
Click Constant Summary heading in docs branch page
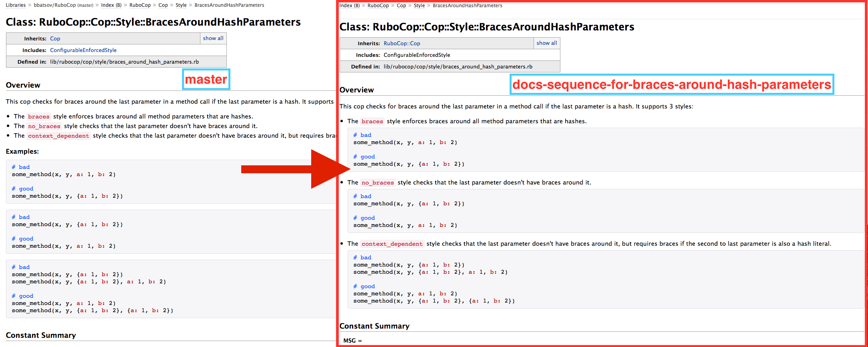click(374, 326)
